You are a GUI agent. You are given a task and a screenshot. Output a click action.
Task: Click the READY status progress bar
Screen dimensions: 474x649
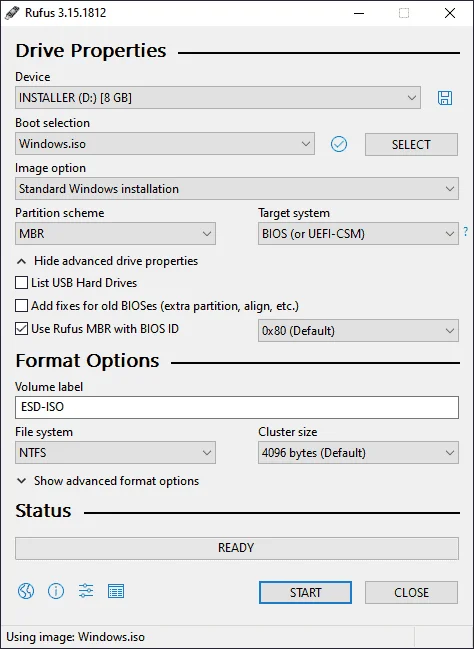(x=237, y=548)
